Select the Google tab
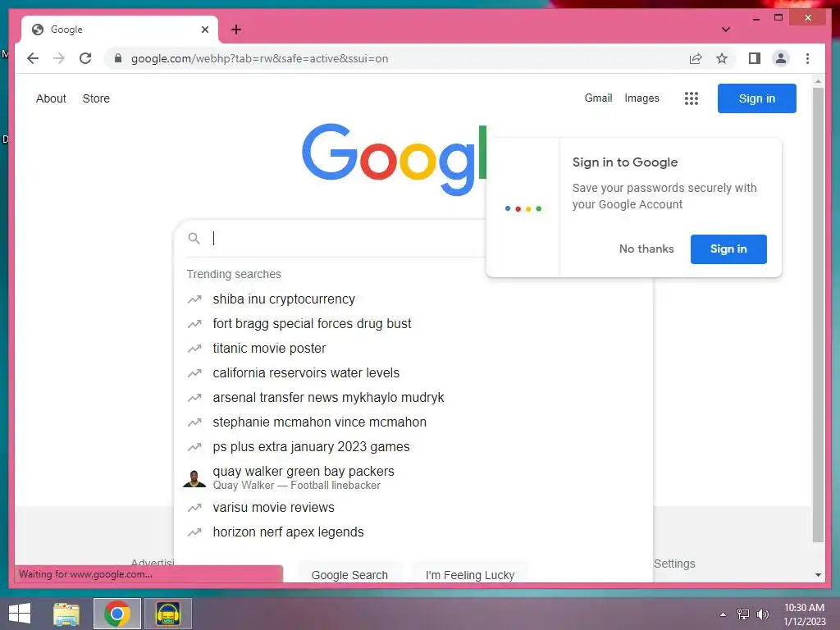This screenshot has height=630, width=840. [120, 30]
